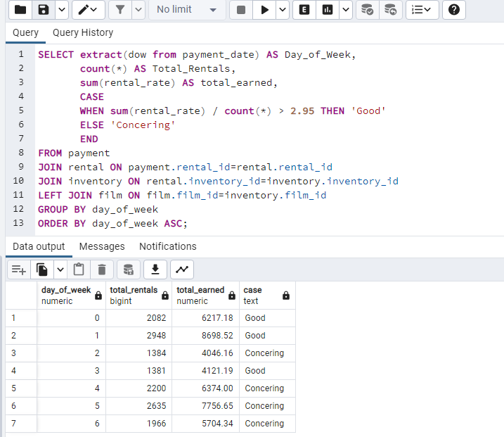Click the lock icon on case column
The image size is (504, 437).
point(286,296)
